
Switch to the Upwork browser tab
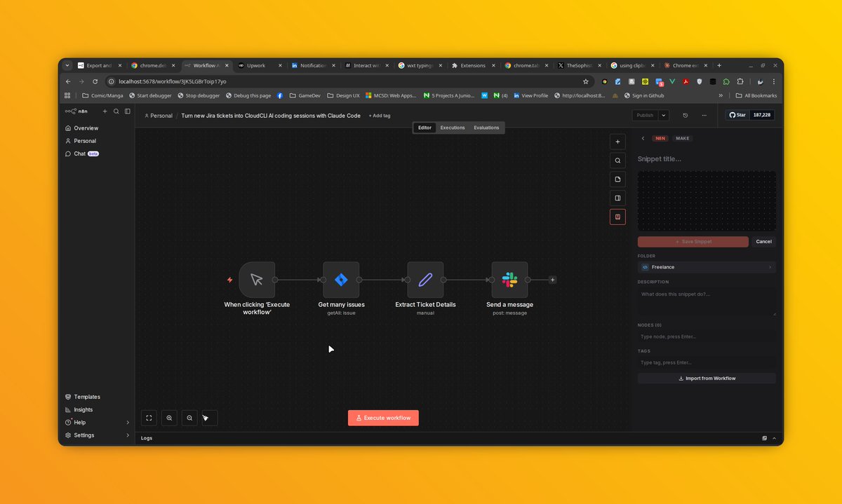260,65
